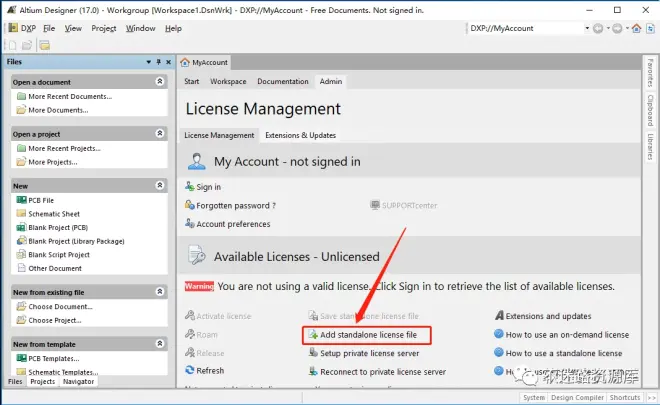
Task: Click the Extensions and updates A icon
Action: [x=499, y=315]
